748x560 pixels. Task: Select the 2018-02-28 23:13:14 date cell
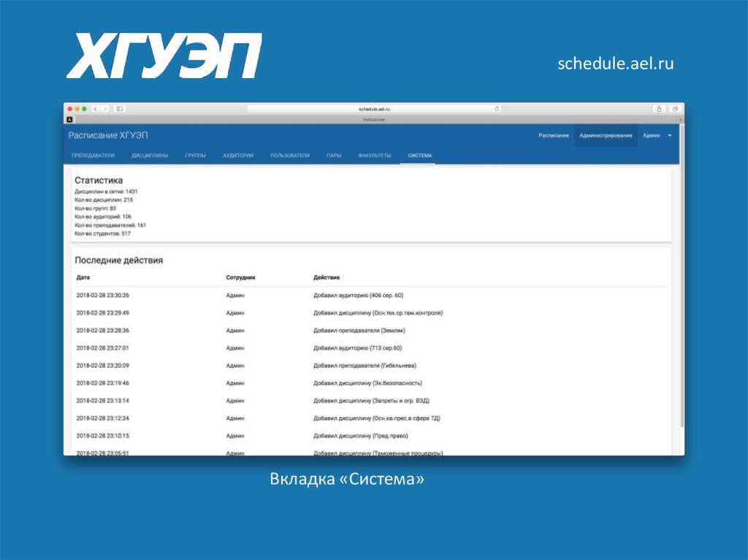point(102,401)
